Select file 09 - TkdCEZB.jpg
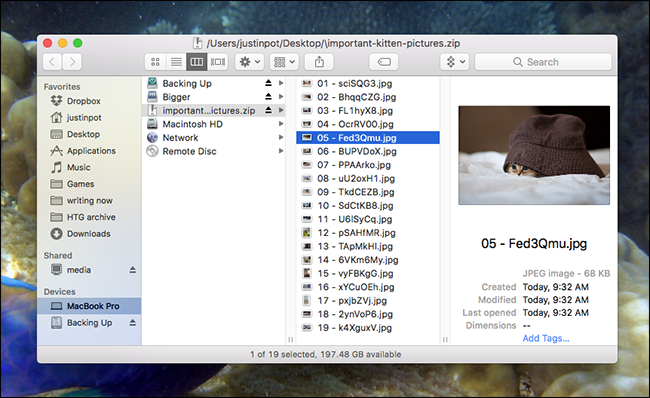Image resolution: width=650 pixels, height=398 pixels. point(368,192)
